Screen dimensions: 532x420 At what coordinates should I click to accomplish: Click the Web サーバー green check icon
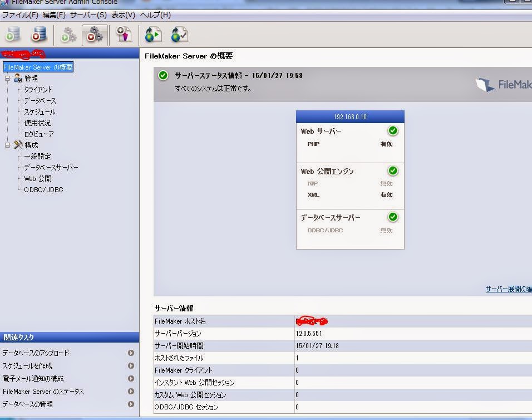pos(393,131)
